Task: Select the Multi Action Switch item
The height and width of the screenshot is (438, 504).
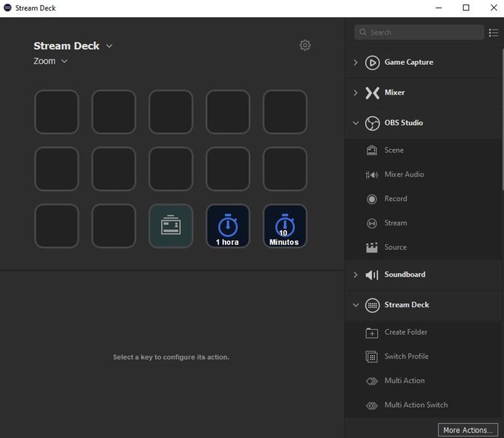Action: click(416, 405)
